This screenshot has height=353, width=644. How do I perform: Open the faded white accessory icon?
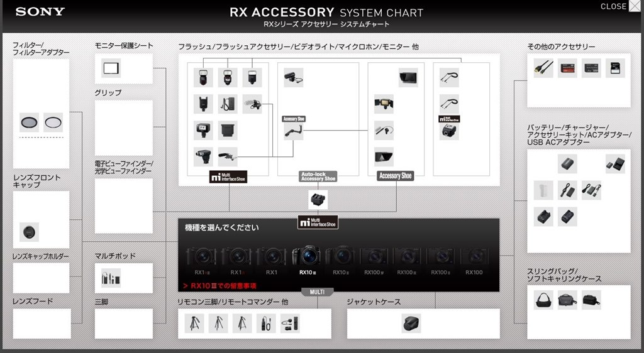coord(543,190)
